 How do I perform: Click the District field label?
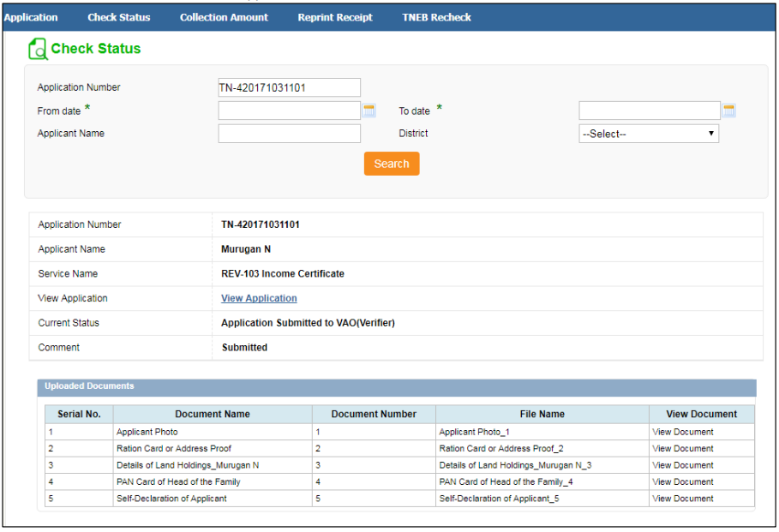(413, 133)
